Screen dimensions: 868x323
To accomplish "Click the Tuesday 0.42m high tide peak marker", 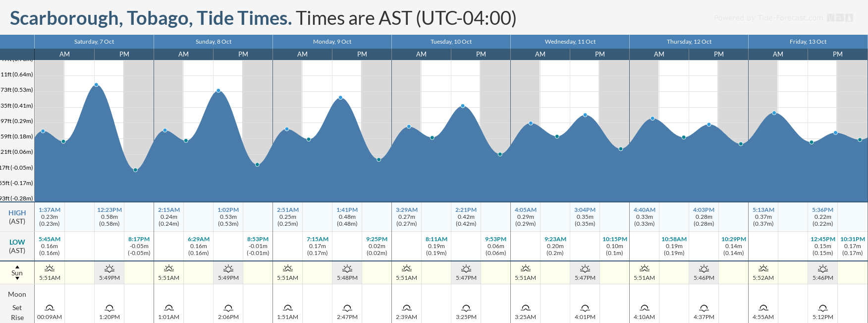I will 463,106.
